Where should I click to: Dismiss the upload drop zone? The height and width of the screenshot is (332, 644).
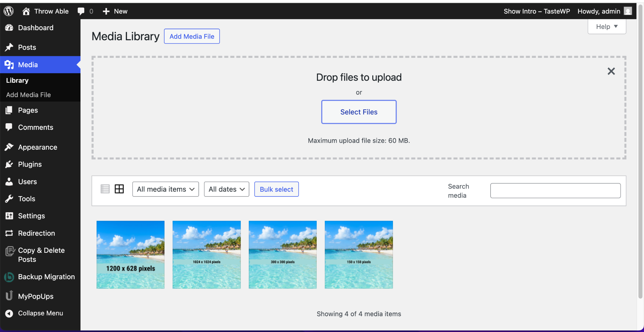[611, 71]
